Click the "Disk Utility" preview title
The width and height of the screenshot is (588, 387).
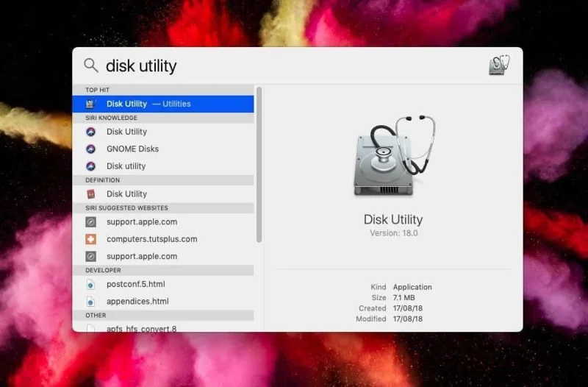click(393, 219)
